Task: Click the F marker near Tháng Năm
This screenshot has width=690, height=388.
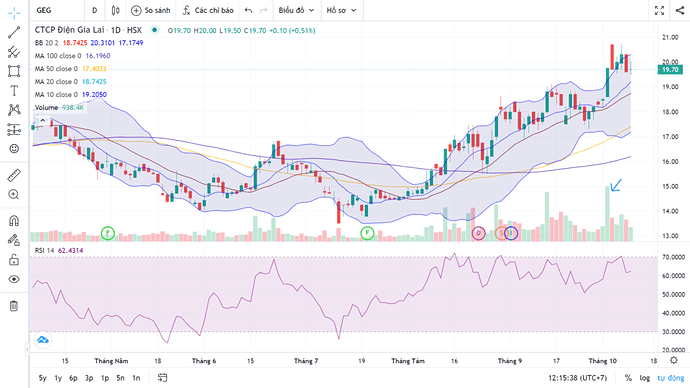Action: coord(108,233)
